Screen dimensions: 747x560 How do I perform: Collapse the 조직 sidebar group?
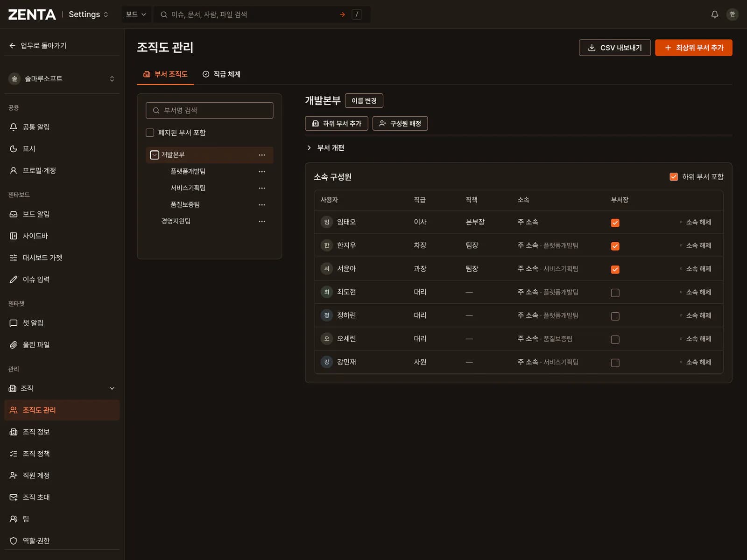pyautogui.click(x=62, y=388)
